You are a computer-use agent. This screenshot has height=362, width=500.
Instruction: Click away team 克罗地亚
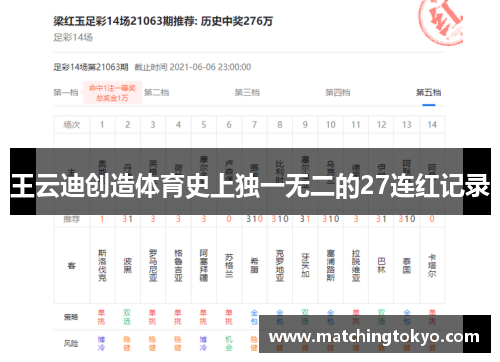click(x=280, y=266)
